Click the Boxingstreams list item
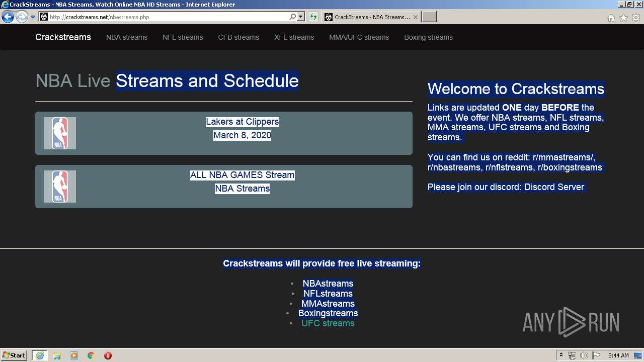 pos(328,313)
